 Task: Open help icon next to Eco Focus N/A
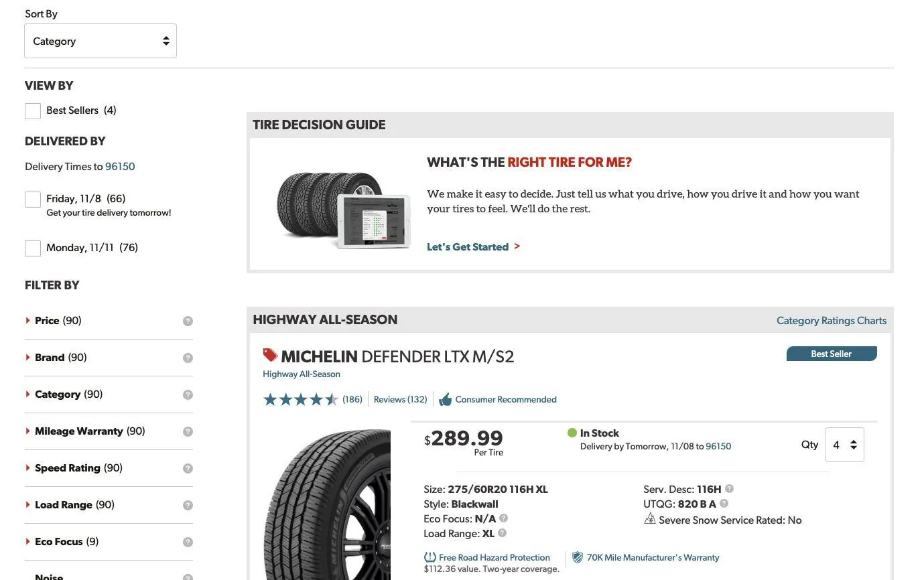coord(504,518)
